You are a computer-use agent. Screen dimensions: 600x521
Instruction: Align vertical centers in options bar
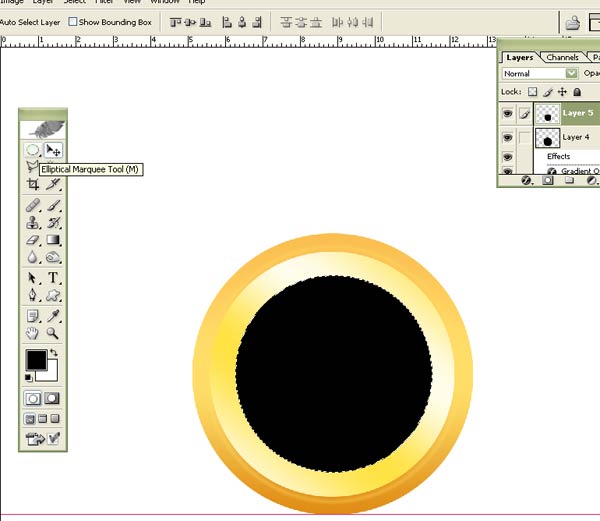pyautogui.click(x=190, y=23)
